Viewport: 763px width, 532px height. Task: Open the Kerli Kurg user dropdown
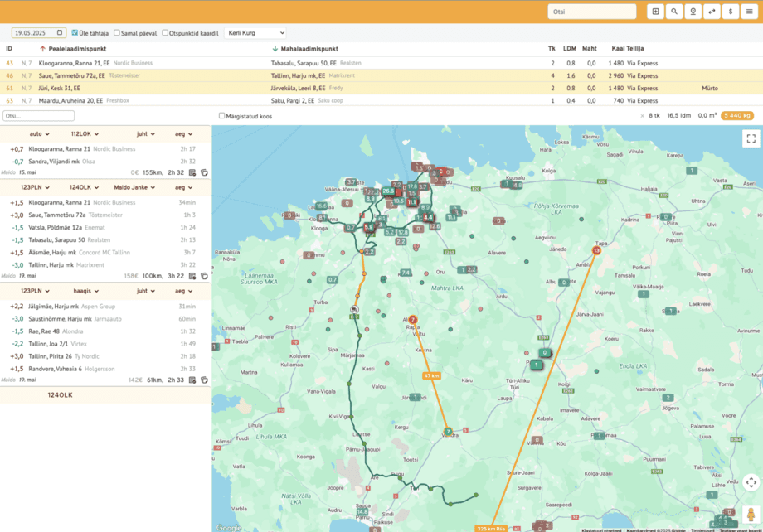(255, 33)
